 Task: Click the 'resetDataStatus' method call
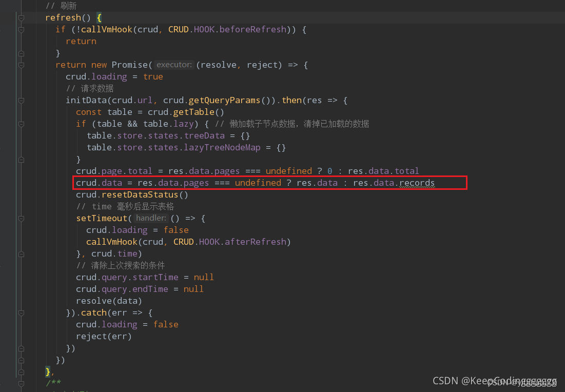(140, 194)
